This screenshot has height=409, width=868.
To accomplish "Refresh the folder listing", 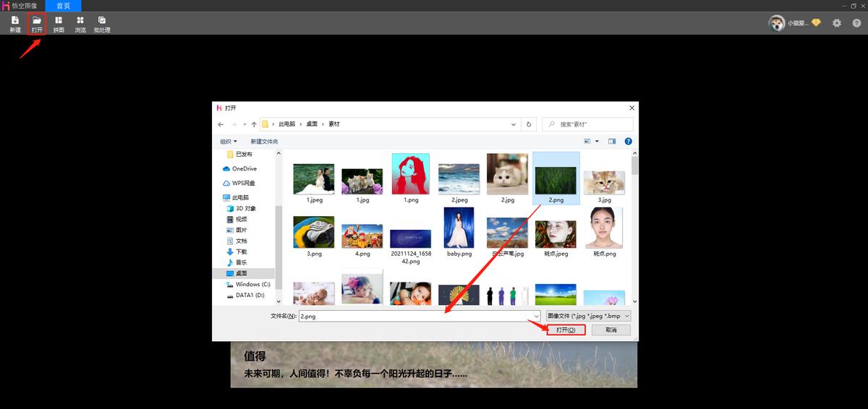I will (x=529, y=124).
